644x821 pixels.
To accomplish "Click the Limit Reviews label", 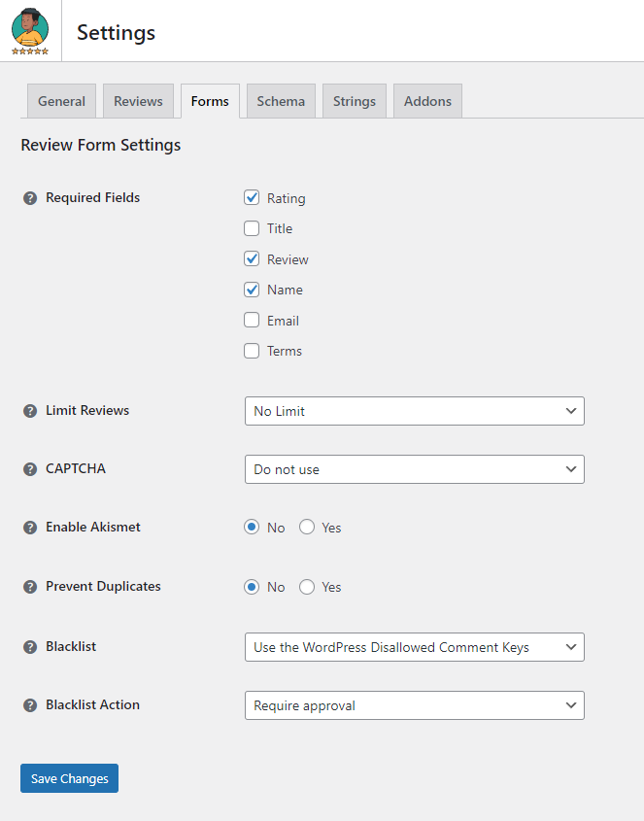I will (x=87, y=410).
